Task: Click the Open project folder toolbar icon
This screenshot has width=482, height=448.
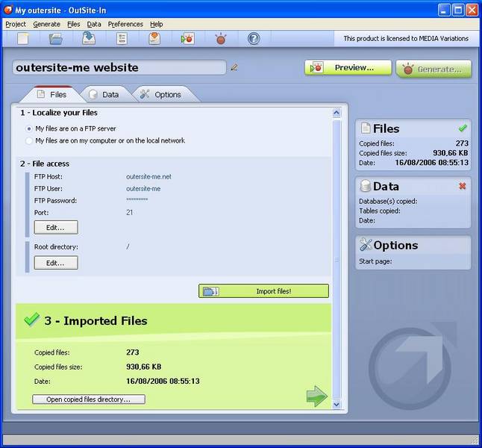Action: pos(56,39)
